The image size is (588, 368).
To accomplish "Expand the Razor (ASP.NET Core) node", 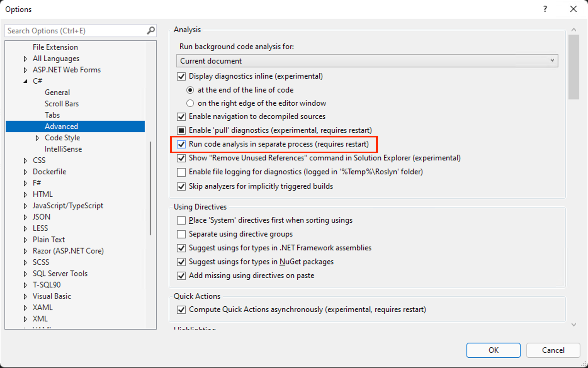I will click(x=25, y=251).
